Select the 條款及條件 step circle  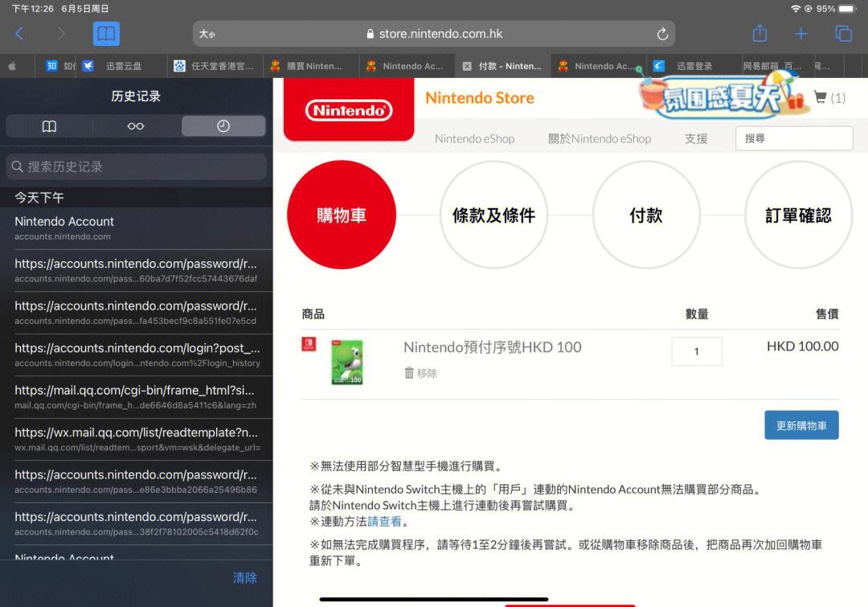click(493, 215)
